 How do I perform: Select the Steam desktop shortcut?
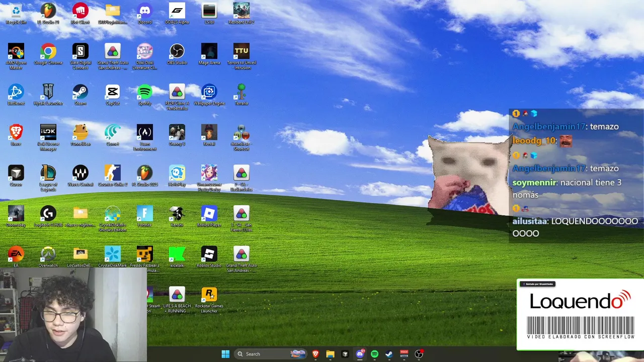[x=80, y=95]
